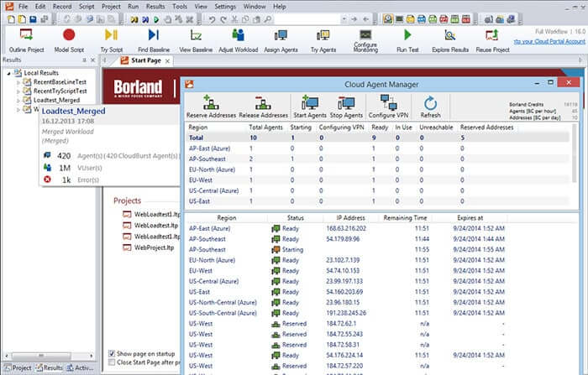Open the WebProject.ltp project link
The image size is (588, 375).
tap(154, 247)
